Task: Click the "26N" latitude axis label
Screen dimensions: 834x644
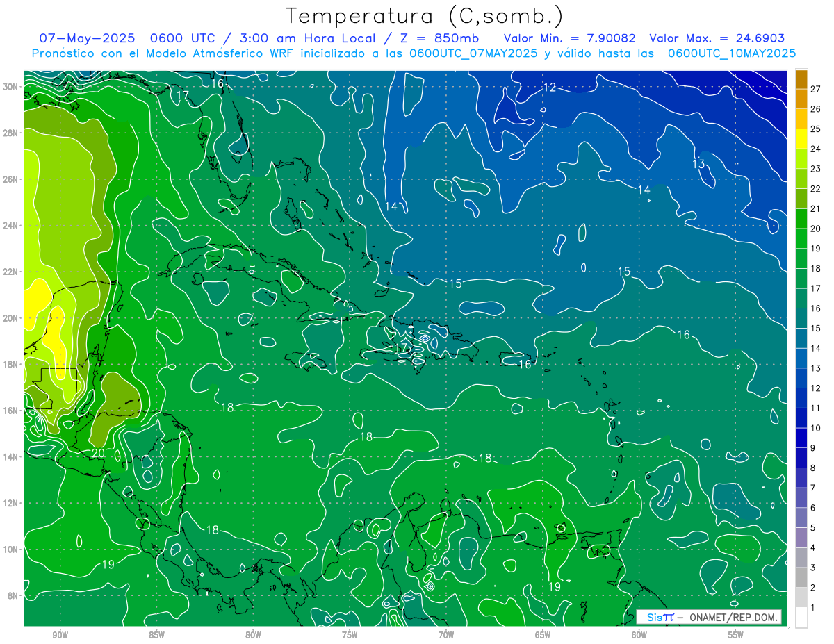Action: tap(10, 179)
